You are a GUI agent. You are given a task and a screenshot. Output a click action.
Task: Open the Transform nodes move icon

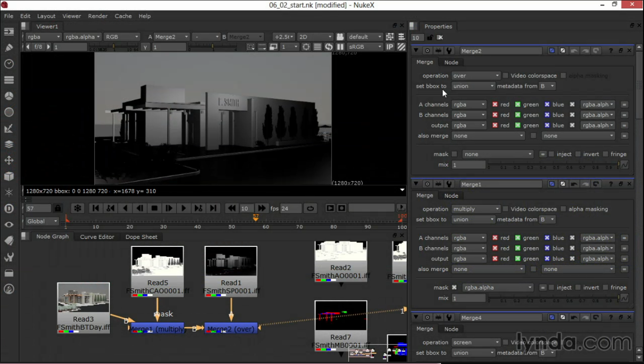(9, 160)
